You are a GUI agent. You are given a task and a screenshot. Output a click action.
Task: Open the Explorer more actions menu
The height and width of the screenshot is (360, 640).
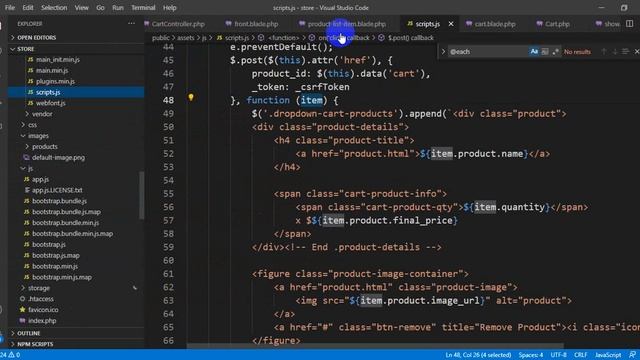click(x=131, y=24)
